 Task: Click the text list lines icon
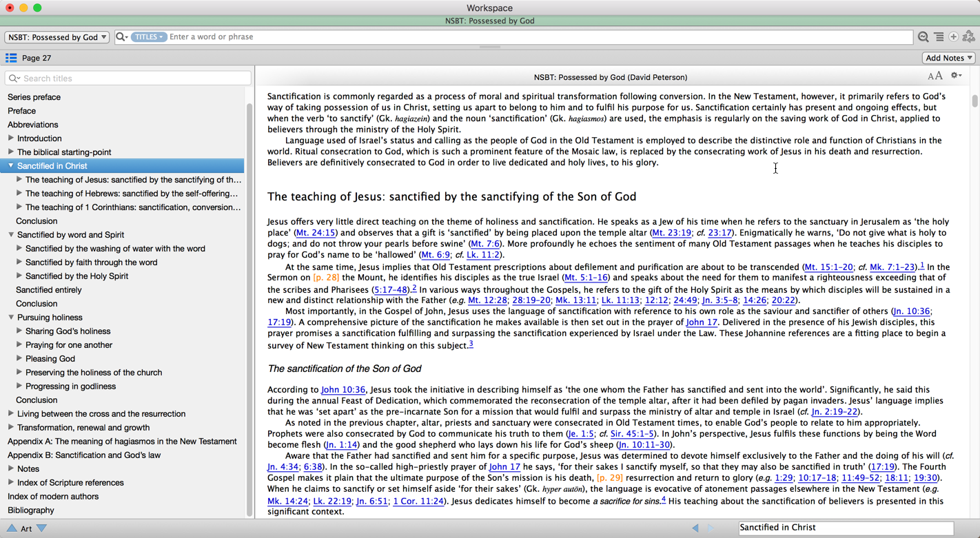click(939, 37)
